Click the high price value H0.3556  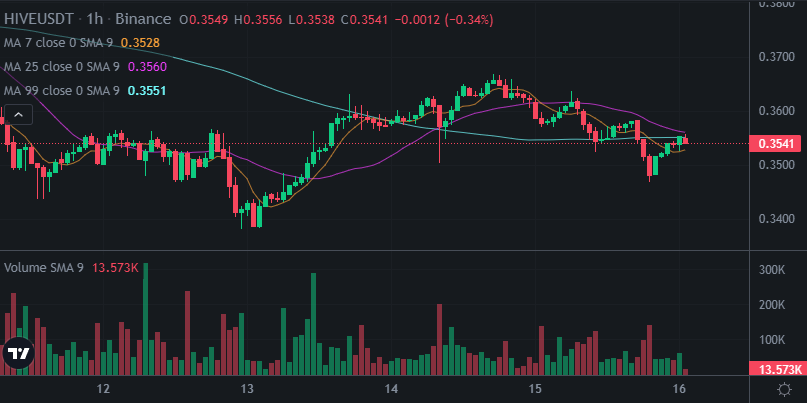coord(258,20)
